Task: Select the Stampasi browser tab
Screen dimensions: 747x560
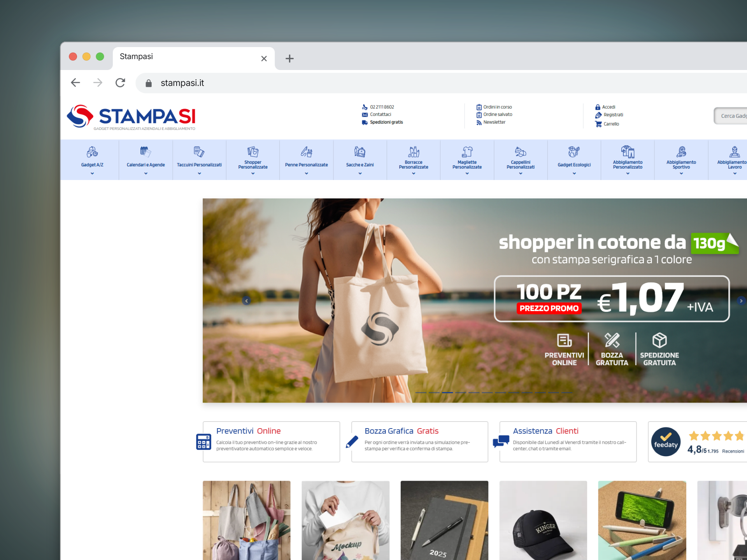Action: coord(194,58)
